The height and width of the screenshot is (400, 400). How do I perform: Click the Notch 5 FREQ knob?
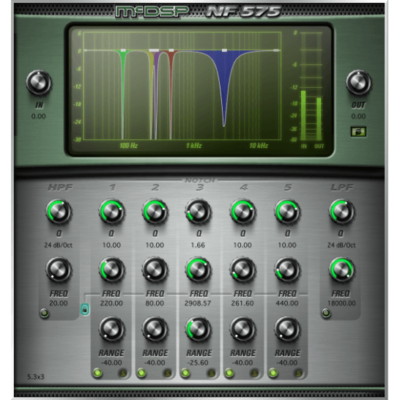point(287,270)
